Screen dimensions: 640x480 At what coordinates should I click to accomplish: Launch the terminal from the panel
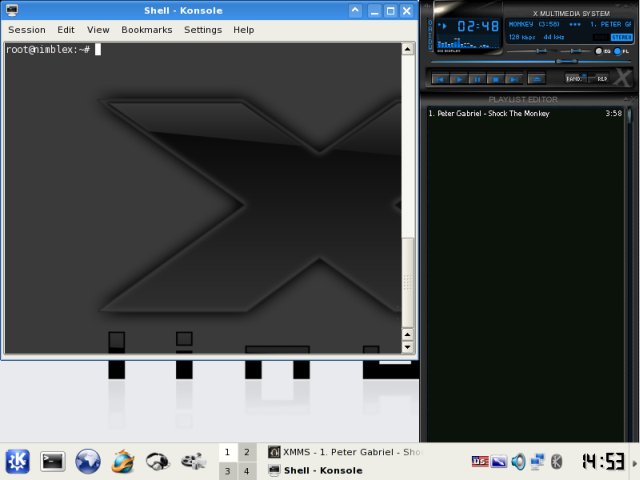pos(53,462)
